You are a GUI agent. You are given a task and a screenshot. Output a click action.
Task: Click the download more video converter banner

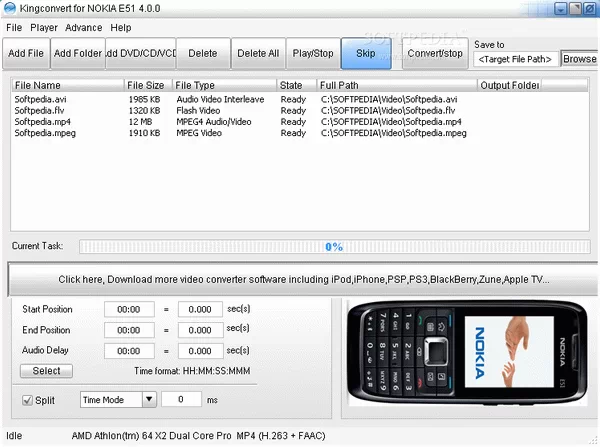pos(303,279)
